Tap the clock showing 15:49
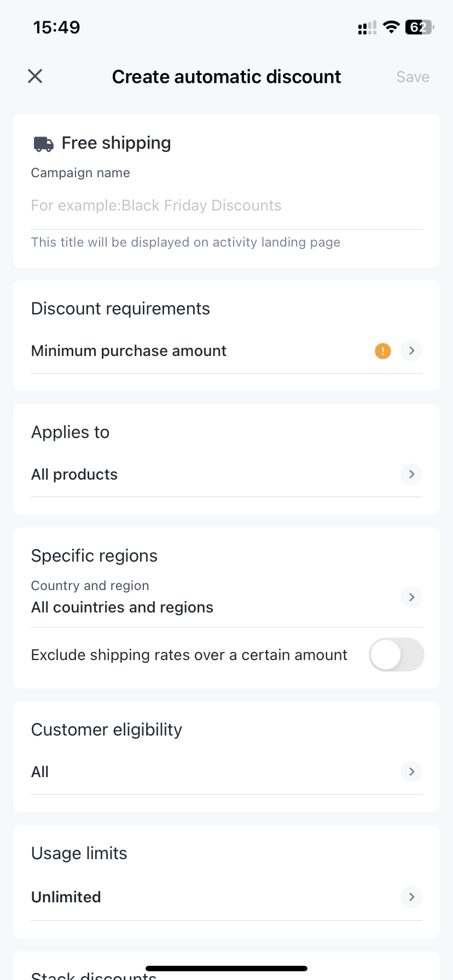453x980 pixels. 57,27
